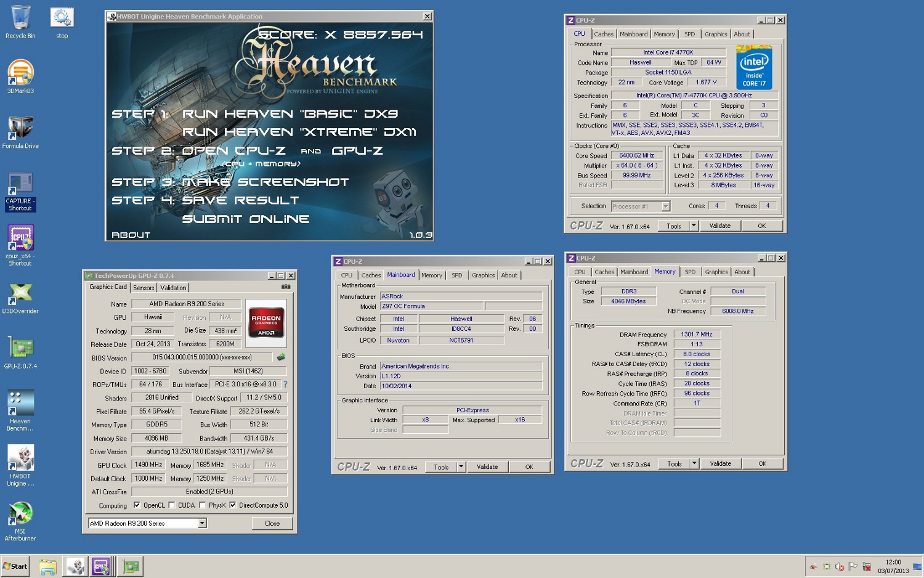Click OK in the CPU-Z Memory window
The width and height of the screenshot is (924, 578).
coord(762,464)
